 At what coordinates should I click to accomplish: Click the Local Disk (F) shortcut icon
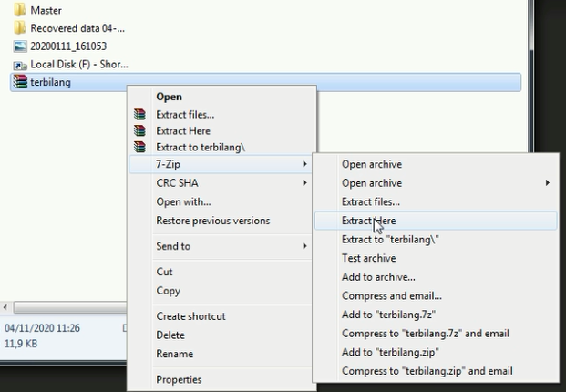pyautogui.click(x=20, y=65)
